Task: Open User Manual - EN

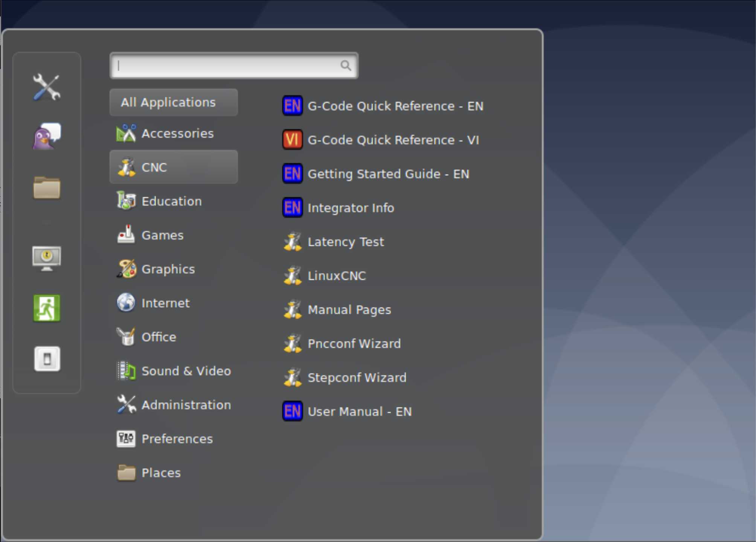Action: [x=359, y=411]
